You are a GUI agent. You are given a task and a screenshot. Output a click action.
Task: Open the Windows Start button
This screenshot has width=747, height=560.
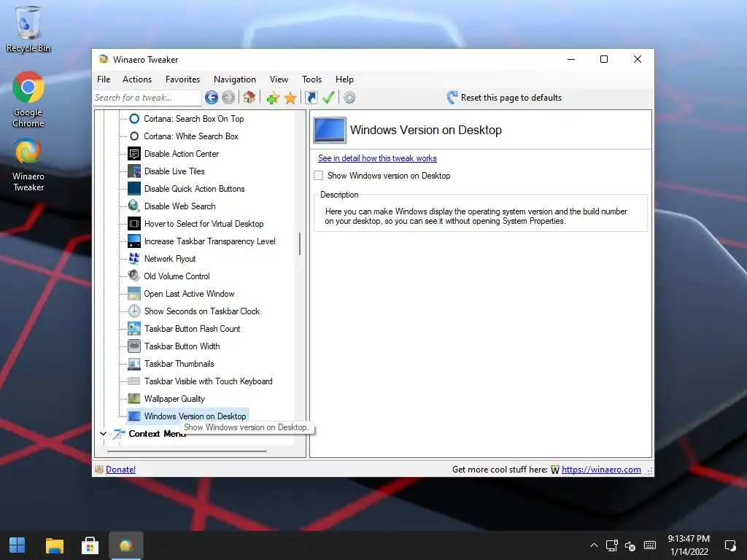tap(18, 545)
